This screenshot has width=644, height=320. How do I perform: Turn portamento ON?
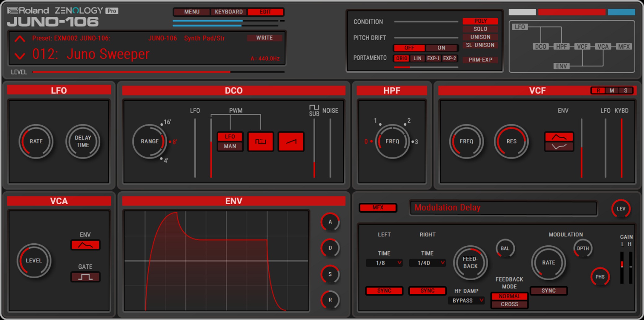[442, 48]
